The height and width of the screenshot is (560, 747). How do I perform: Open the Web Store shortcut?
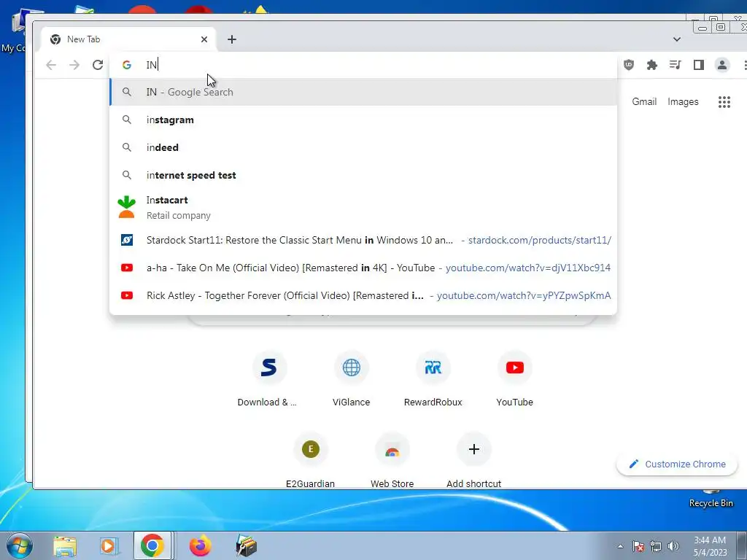click(392, 459)
